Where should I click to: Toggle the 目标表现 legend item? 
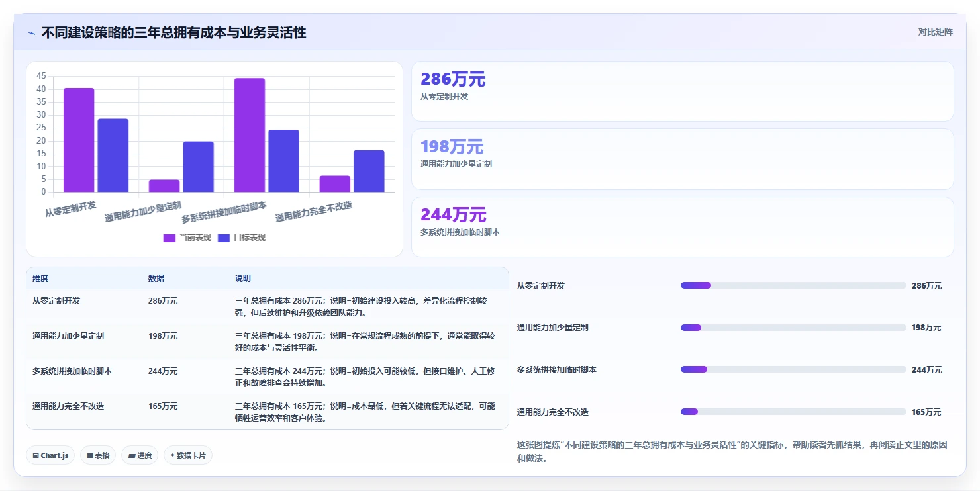pos(242,238)
